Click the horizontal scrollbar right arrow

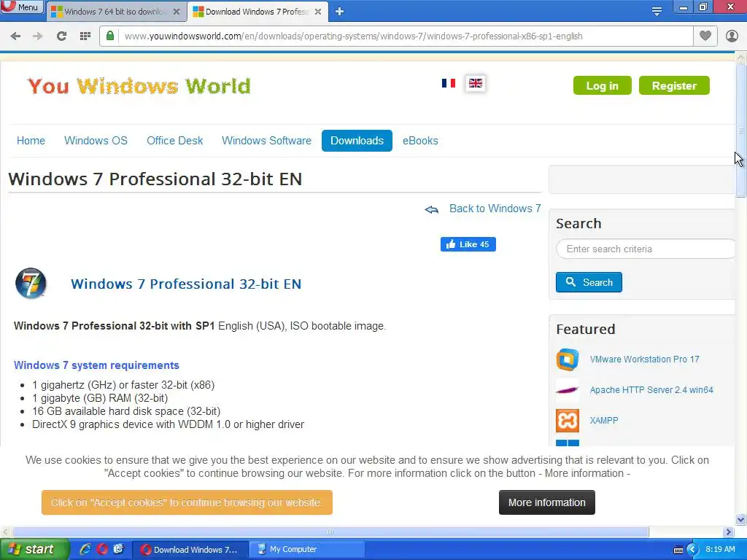[729, 532]
